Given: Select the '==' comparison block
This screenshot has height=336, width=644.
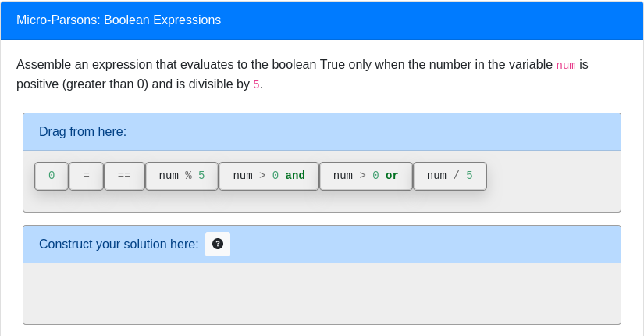Looking at the screenshot, I should (124, 176).
